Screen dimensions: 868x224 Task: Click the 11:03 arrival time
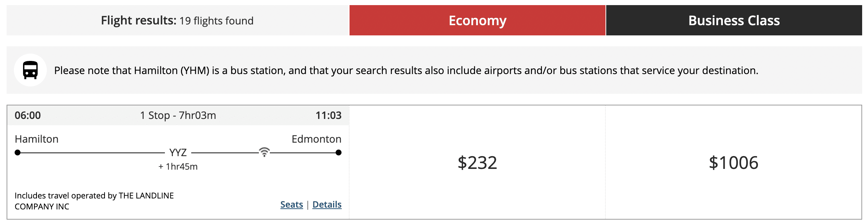click(328, 115)
